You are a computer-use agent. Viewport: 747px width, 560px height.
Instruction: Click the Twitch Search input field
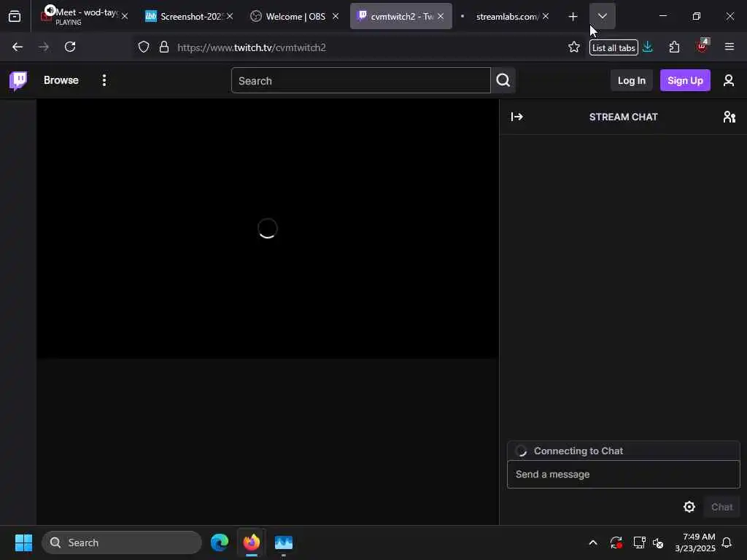(x=360, y=80)
